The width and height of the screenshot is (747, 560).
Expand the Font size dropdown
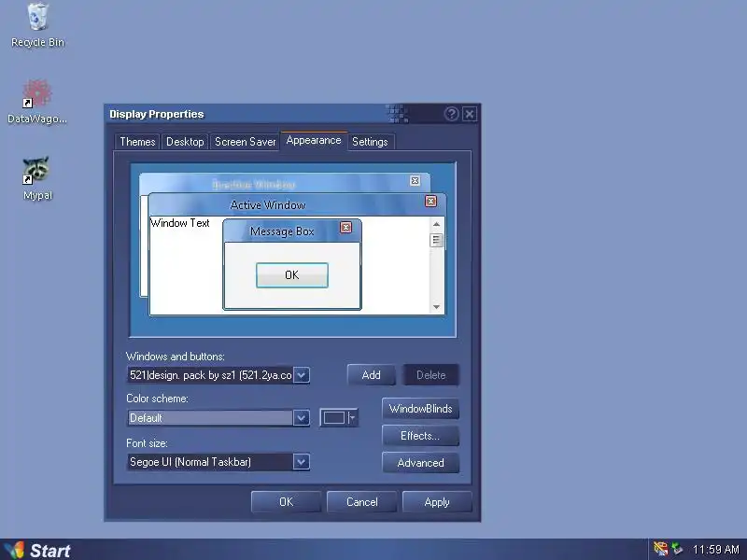301,462
